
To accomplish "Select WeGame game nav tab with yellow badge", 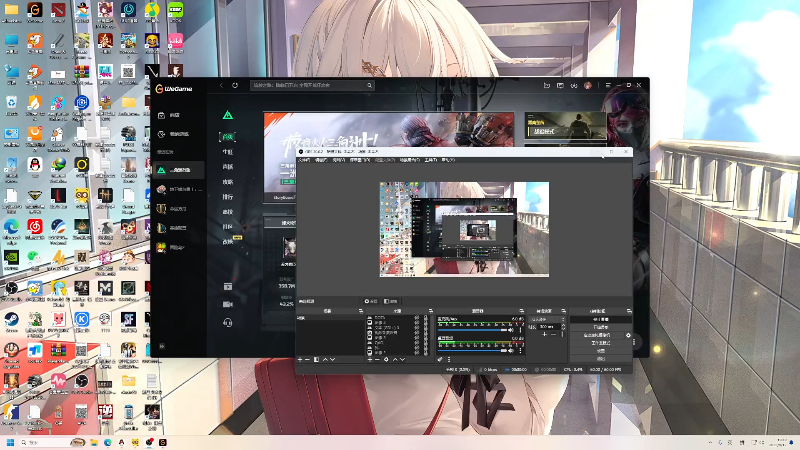I will [x=229, y=241].
